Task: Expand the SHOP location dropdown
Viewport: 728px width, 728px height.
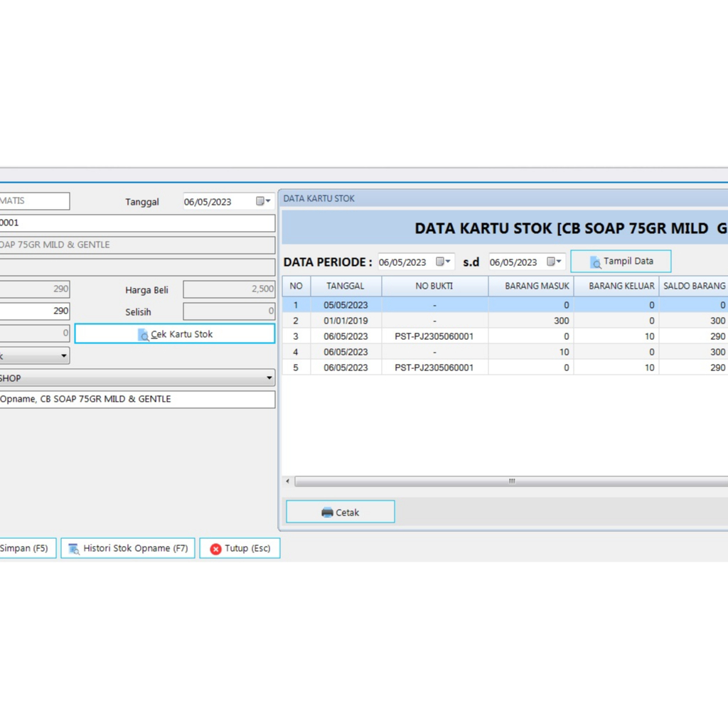Action: [x=269, y=378]
